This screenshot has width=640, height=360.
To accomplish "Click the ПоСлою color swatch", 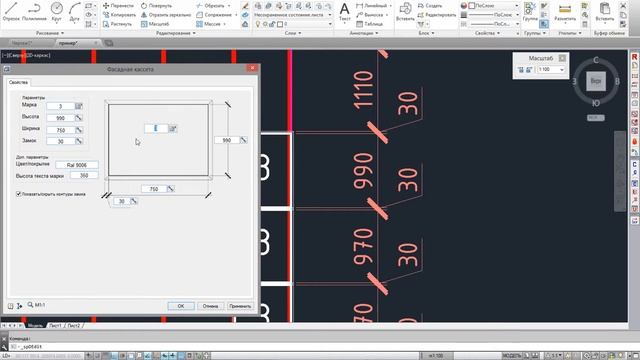I will (x=472, y=6).
